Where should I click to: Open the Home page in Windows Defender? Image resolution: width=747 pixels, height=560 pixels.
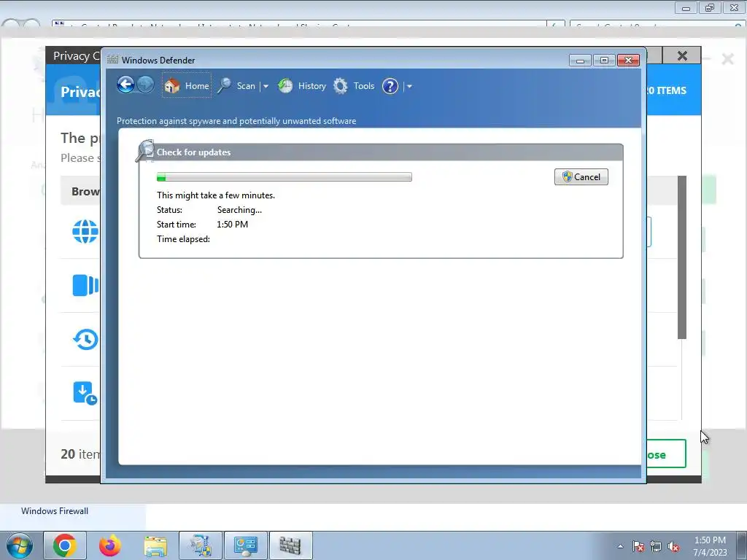click(186, 86)
